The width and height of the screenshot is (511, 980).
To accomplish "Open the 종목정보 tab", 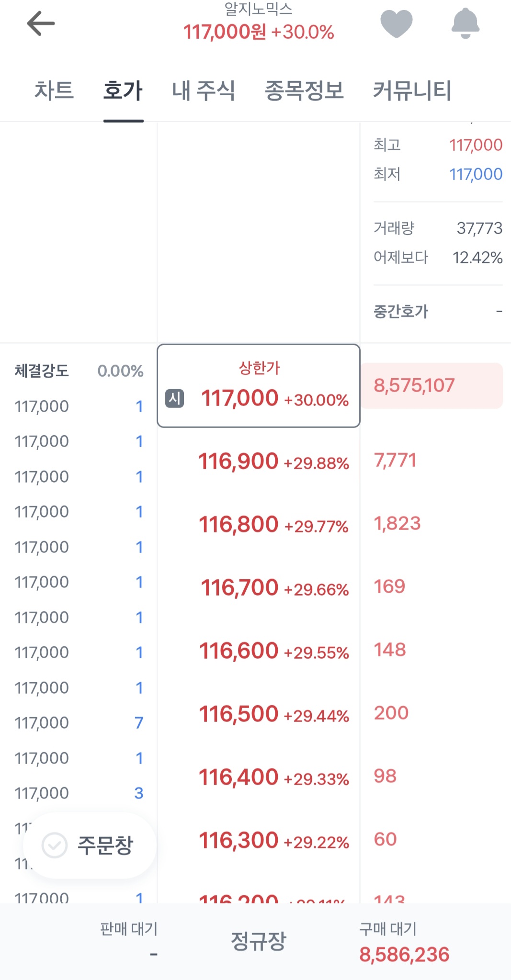I will click(x=304, y=90).
